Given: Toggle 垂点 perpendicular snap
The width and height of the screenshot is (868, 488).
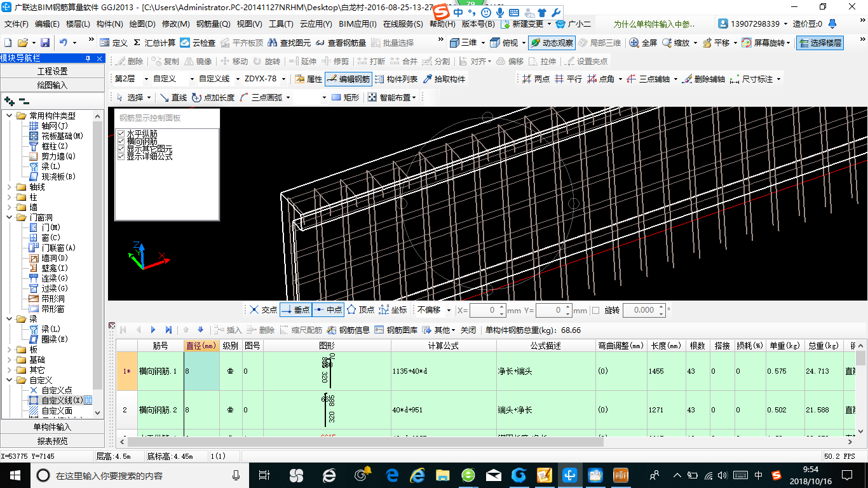Looking at the screenshot, I should [x=295, y=310].
